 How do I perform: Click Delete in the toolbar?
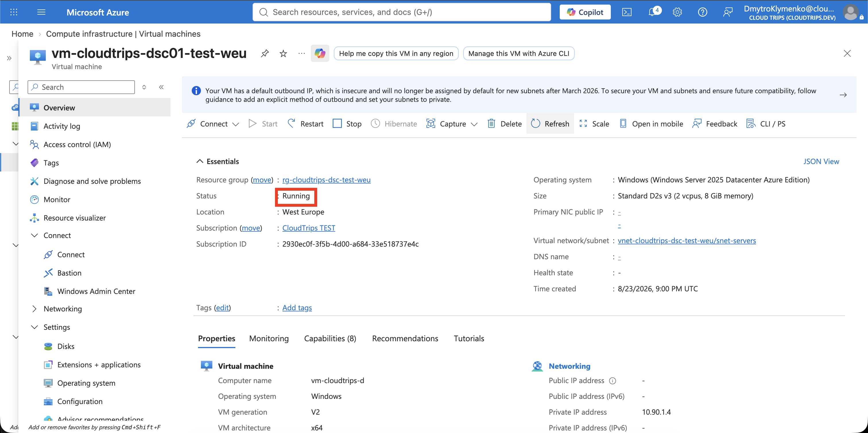click(x=504, y=124)
